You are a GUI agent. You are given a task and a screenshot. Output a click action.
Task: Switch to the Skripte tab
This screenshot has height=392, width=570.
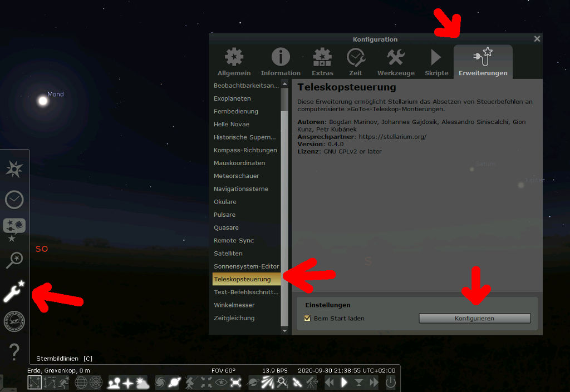coord(436,62)
